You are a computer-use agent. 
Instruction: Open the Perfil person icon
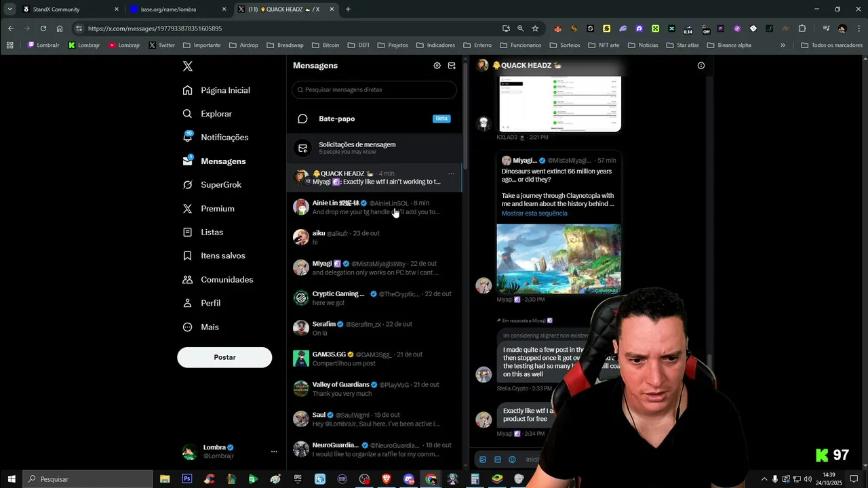pyautogui.click(x=188, y=303)
